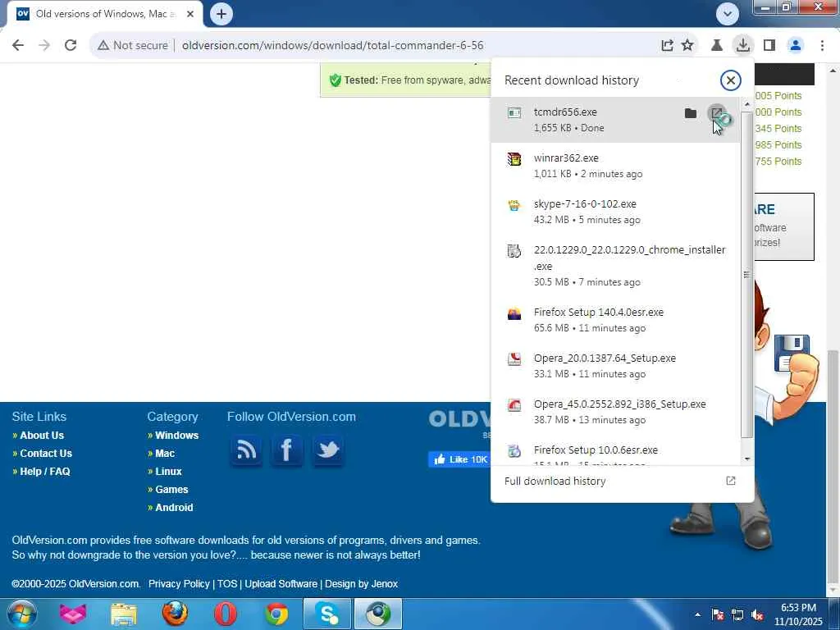Image resolution: width=840 pixels, height=630 pixels.
Task: Open the Not secure site info
Action: point(133,46)
